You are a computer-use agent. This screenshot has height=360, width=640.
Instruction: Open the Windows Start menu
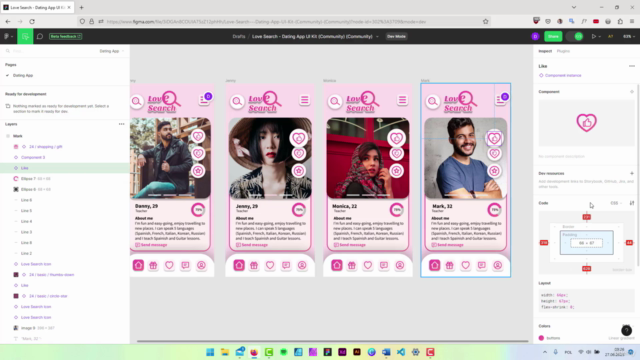[x=210, y=352]
